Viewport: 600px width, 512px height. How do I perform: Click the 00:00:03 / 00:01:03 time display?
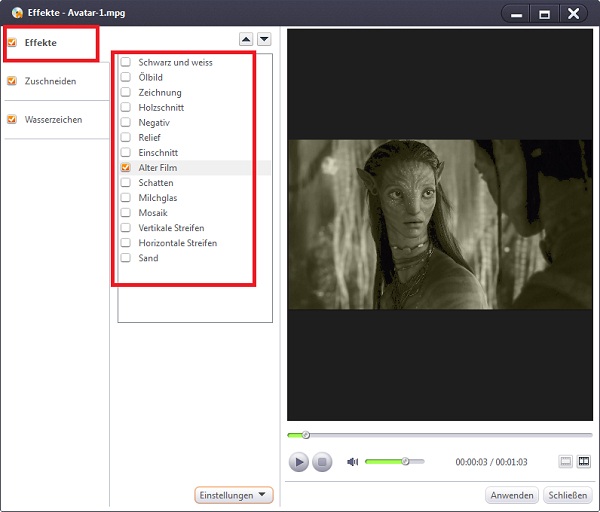click(x=491, y=462)
